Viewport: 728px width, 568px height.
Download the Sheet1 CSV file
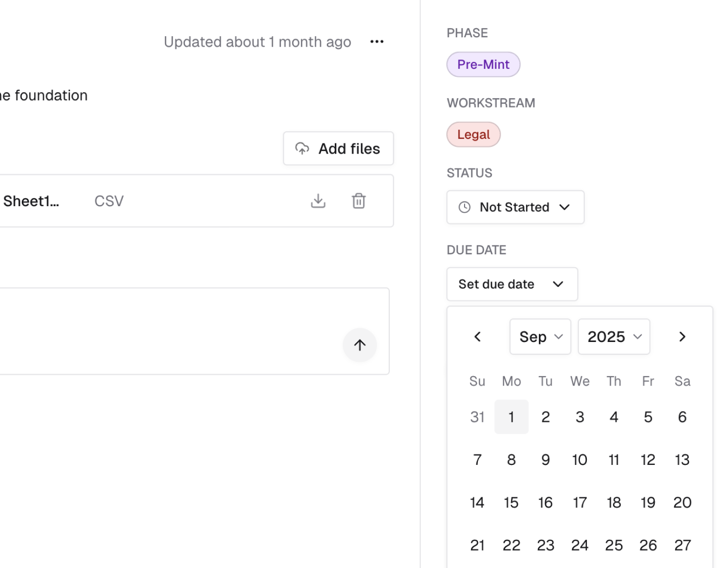click(x=318, y=201)
